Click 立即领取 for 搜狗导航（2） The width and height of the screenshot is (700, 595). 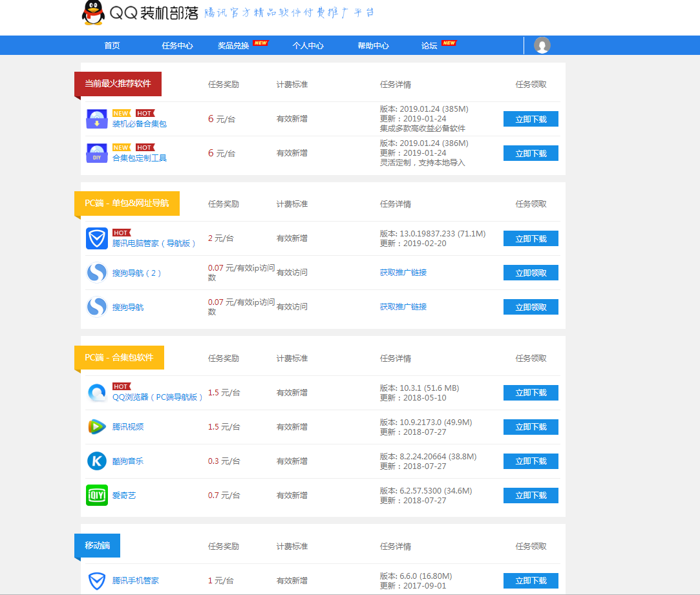[531, 273]
